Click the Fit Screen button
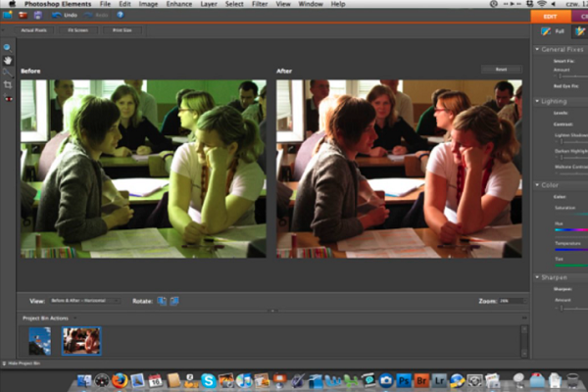The height and width of the screenshot is (392, 588). pyautogui.click(x=78, y=30)
